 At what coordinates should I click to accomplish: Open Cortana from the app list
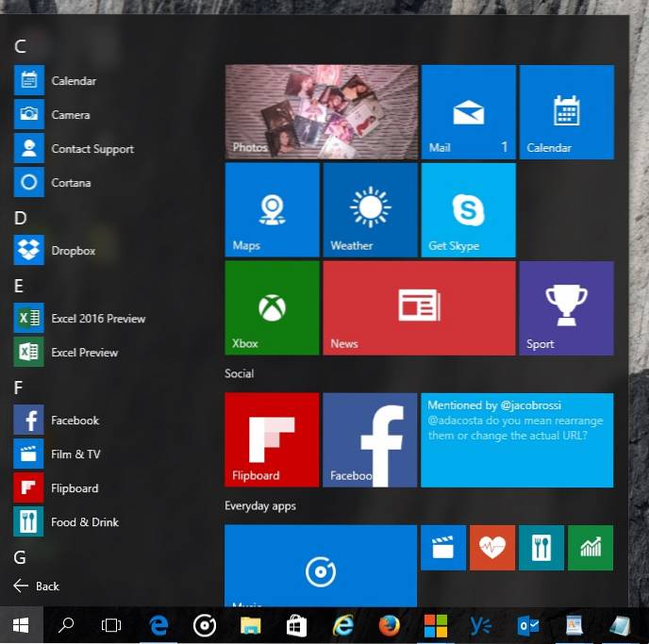[71, 183]
